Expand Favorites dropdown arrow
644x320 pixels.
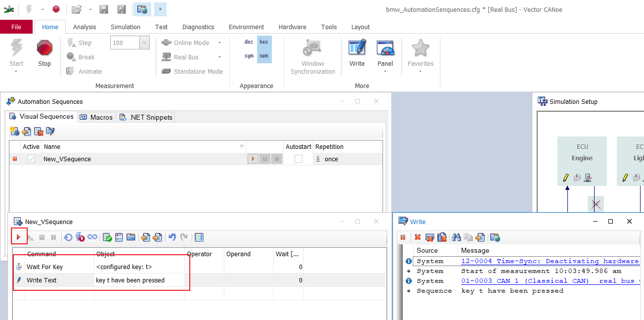(421, 72)
